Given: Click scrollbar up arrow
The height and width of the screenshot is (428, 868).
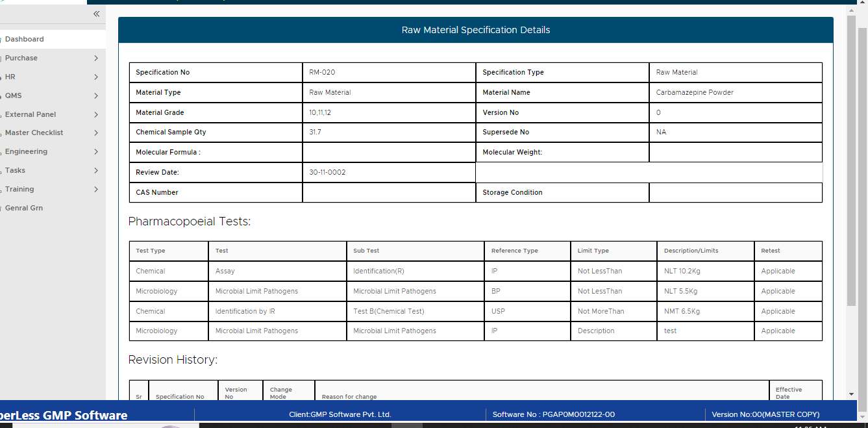Looking at the screenshot, I should click(x=852, y=11).
